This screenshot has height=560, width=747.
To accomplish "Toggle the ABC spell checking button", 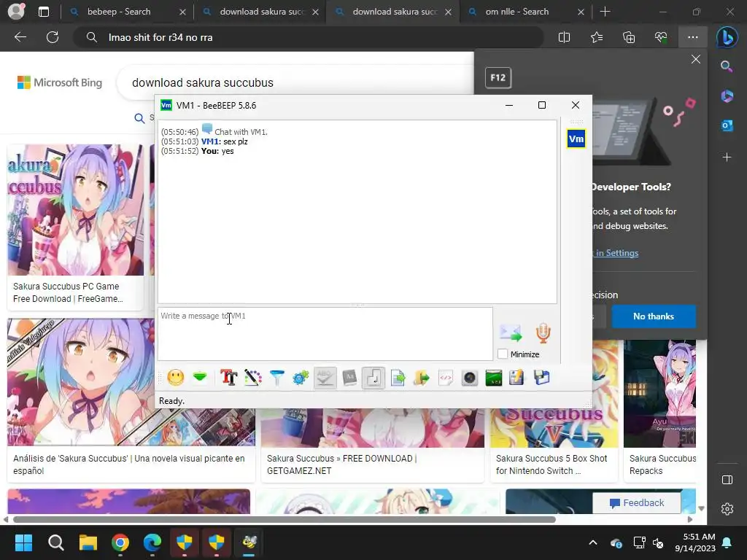I will pos(325,378).
